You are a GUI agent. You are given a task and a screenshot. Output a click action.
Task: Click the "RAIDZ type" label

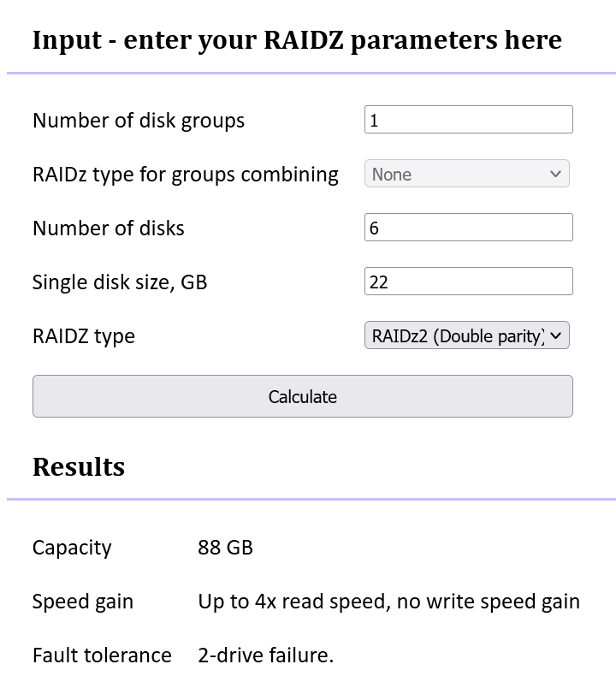tap(83, 335)
